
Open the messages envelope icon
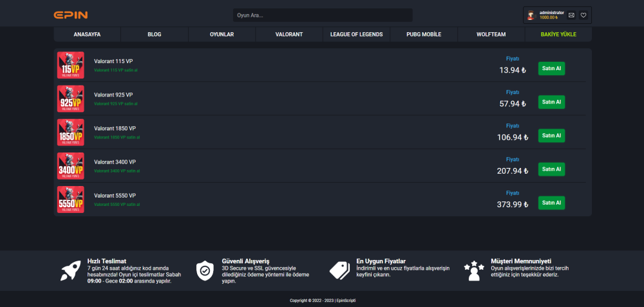click(x=571, y=15)
